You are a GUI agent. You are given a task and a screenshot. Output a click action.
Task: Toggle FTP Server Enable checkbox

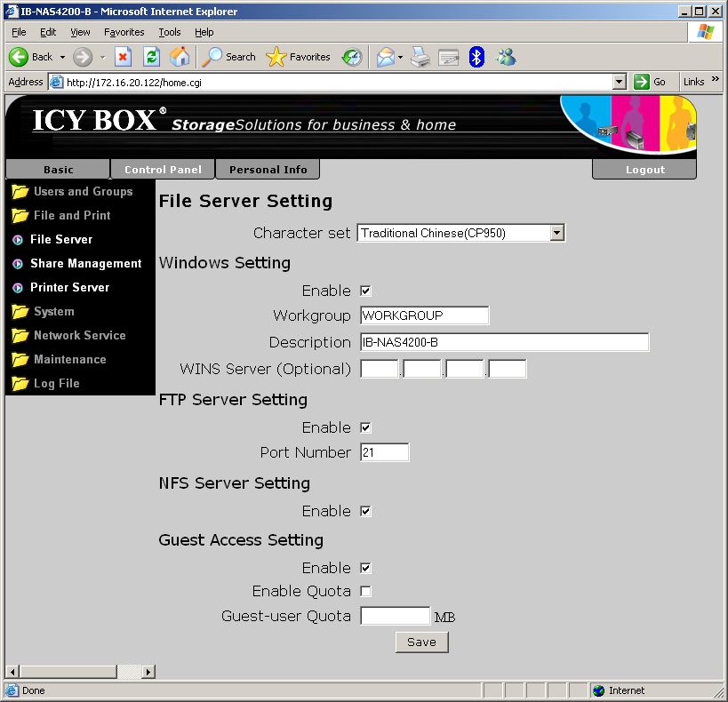click(366, 427)
